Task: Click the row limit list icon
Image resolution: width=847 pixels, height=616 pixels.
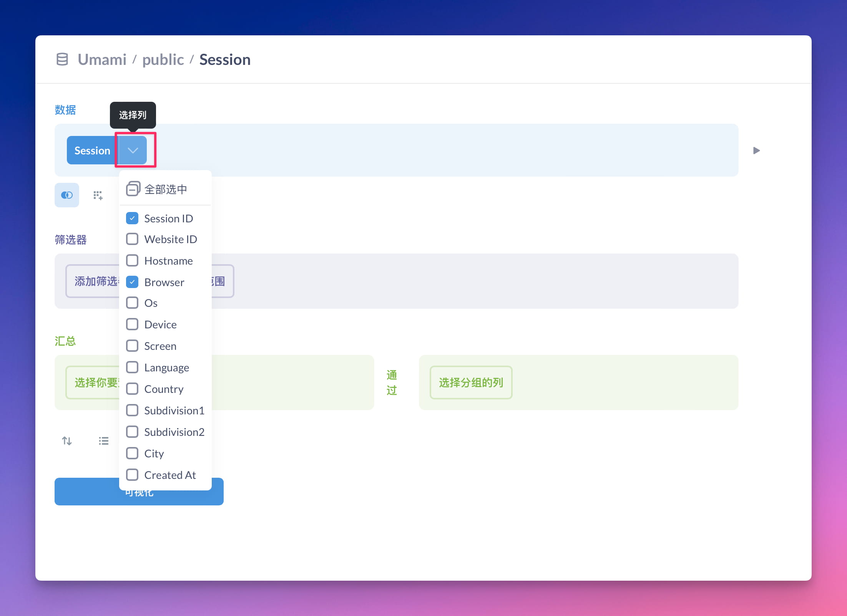Action: coord(103,440)
